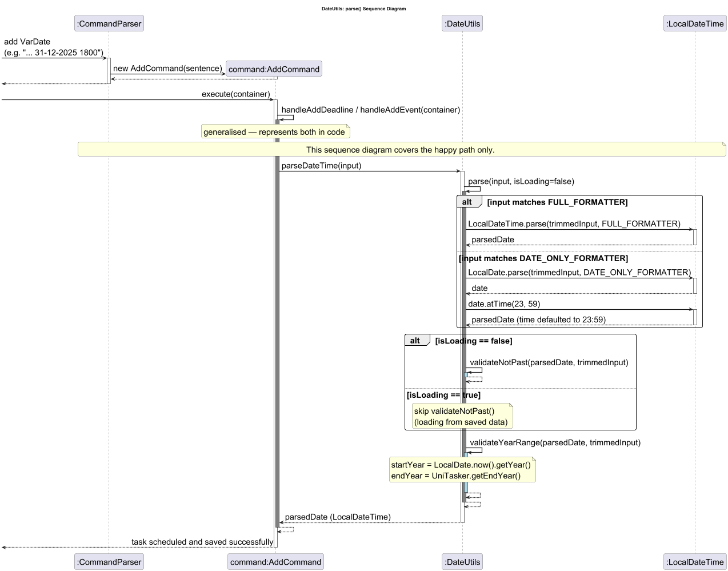The image size is (728, 571).
Task: Select the :DateUtils lifeline header
Action: point(462,23)
